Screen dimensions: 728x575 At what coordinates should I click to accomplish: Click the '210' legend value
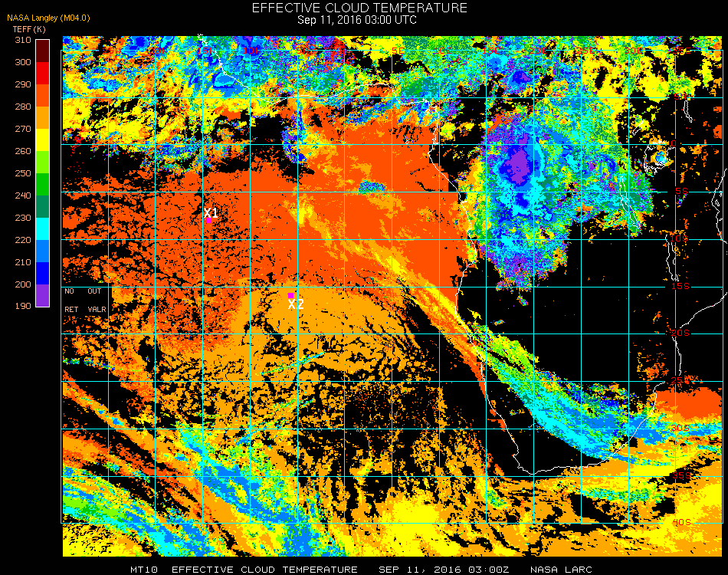tap(23, 262)
